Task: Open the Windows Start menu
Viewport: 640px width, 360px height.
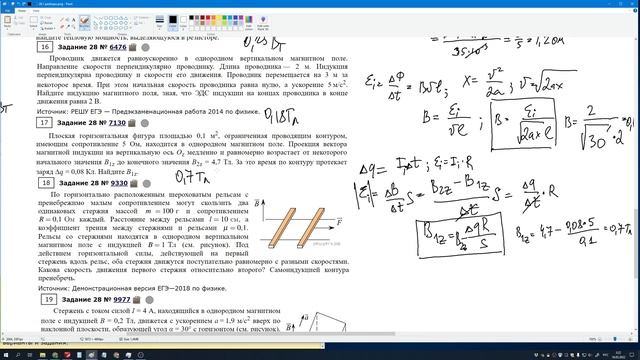Action: [7, 355]
